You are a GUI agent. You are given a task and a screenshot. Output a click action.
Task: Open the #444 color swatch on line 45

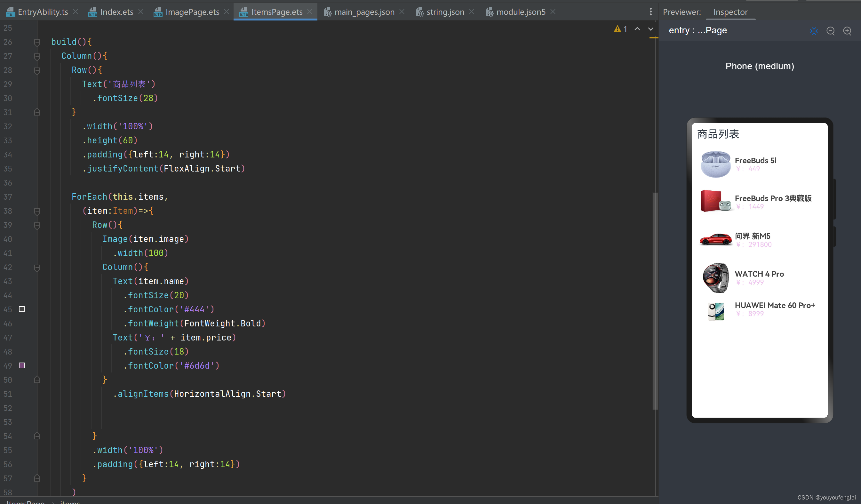[x=22, y=309]
